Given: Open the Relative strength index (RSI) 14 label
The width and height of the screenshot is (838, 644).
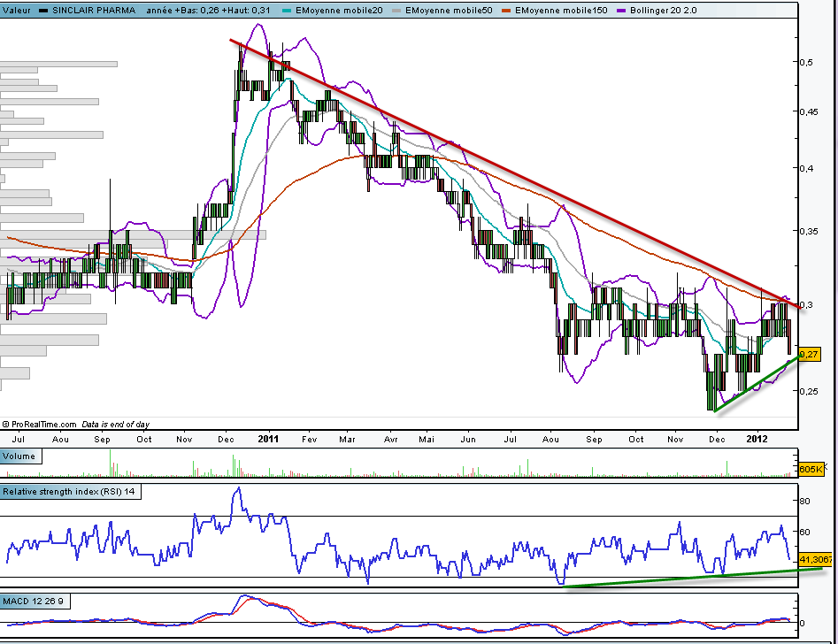Looking at the screenshot, I should 70,491.
